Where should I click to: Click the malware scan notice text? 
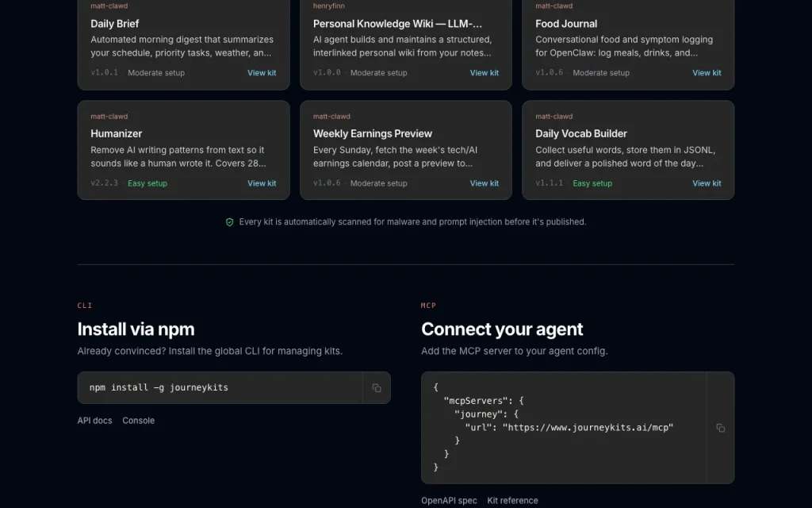[x=412, y=222]
